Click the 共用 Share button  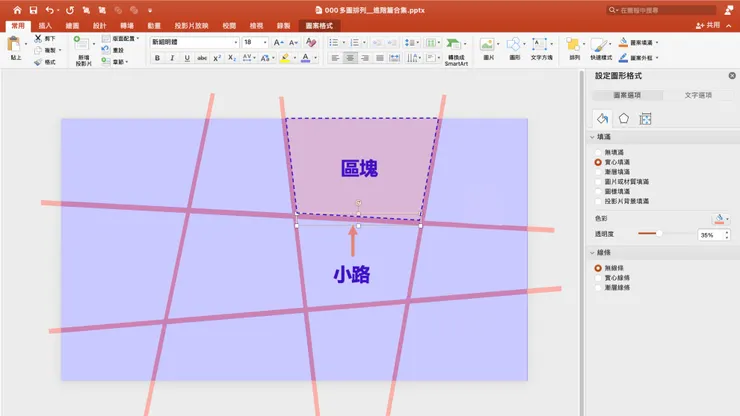click(708, 25)
